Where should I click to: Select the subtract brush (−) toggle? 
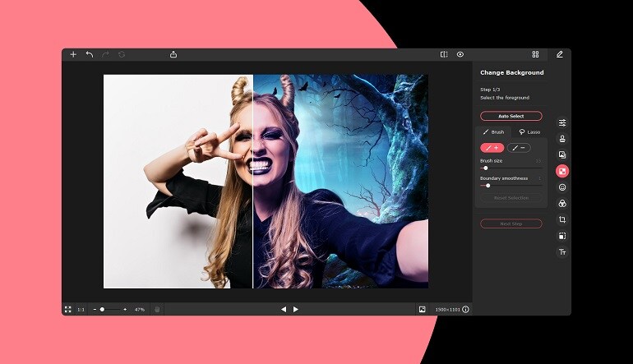tap(519, 148)
